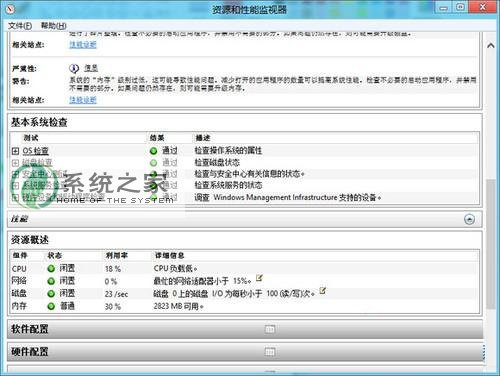Click the green status icon in the 内存 row
Image resolution: width=500 pixels, height=376 pixels.
coord(51,306)
